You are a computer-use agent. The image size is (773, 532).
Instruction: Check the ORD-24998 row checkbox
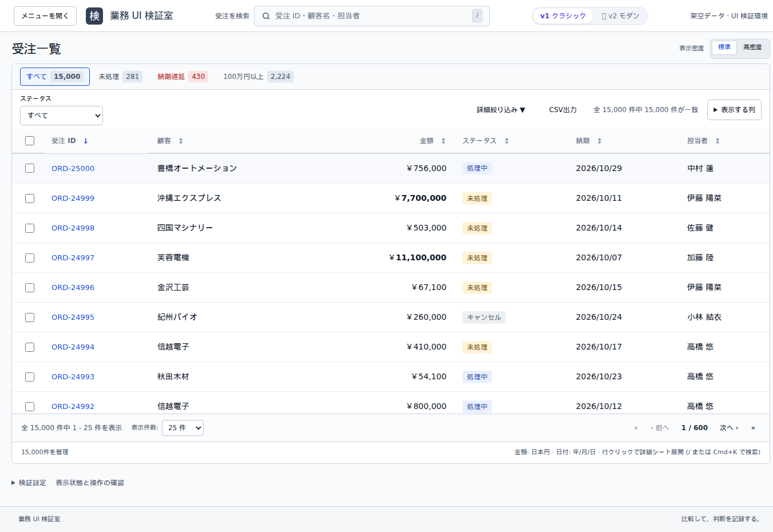coord(30,228)
